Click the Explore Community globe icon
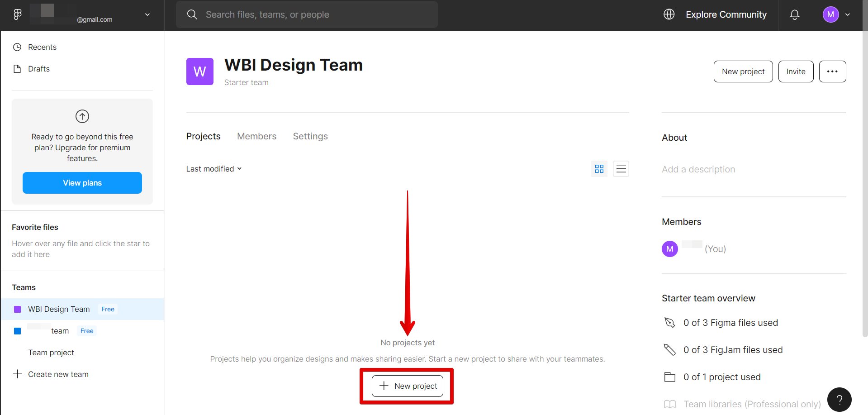Image resolution: width=868 pixels, height=415 pixels. [669, 14]
